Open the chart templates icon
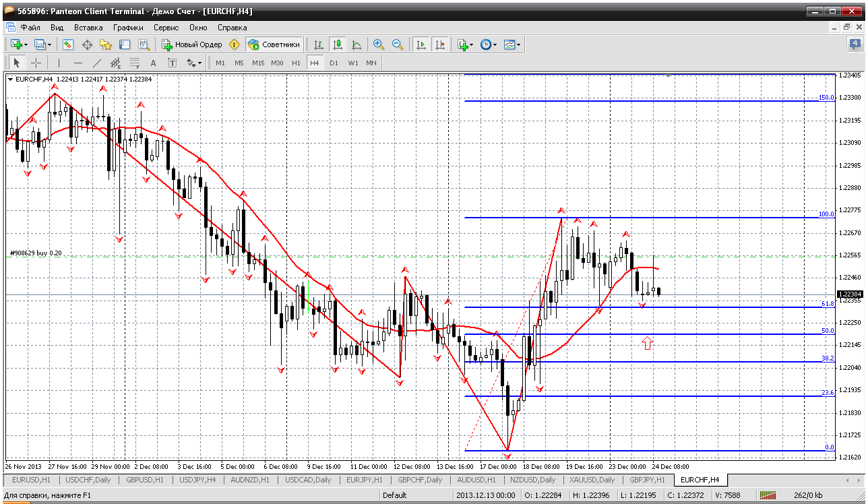Viewport: 868px width, 504px height. tap(509, 44)
